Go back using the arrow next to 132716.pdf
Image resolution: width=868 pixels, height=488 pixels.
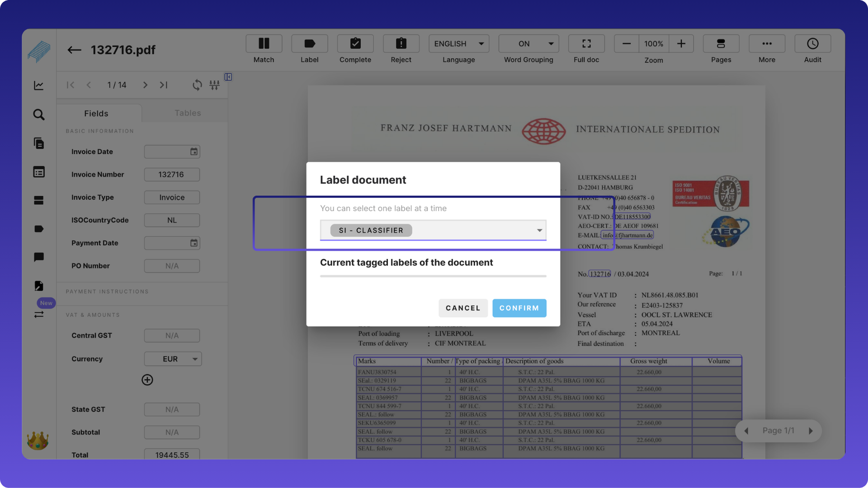74,50
